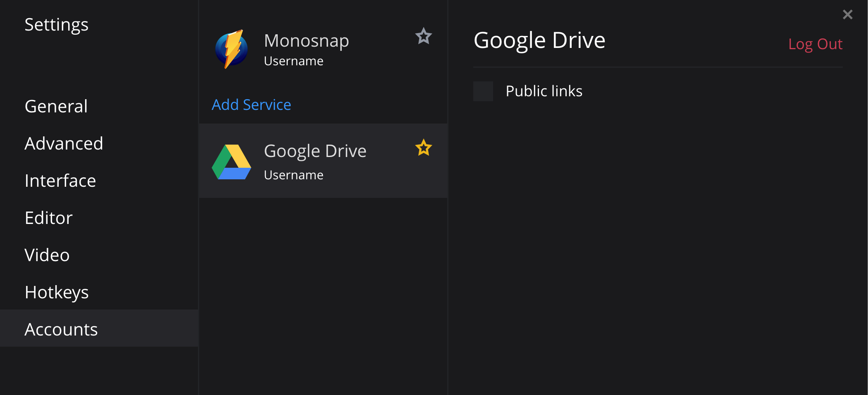
Task: Show the Hotkeys settings
Action: pos(57,293)
